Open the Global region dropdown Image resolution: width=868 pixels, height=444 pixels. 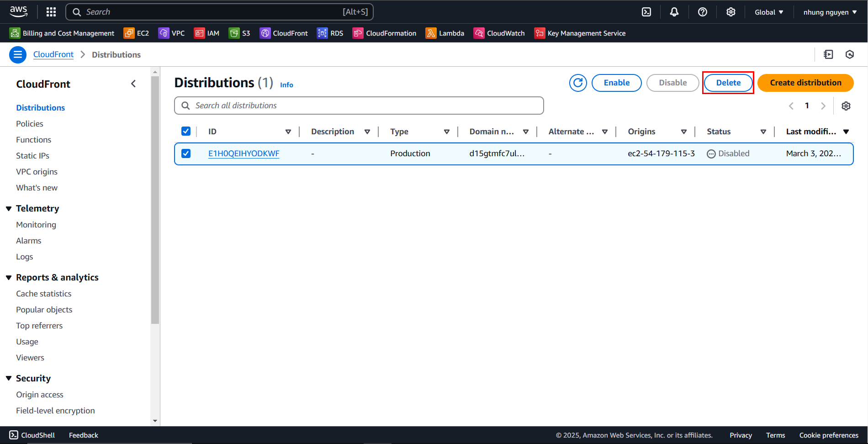[x=768, y=12]
